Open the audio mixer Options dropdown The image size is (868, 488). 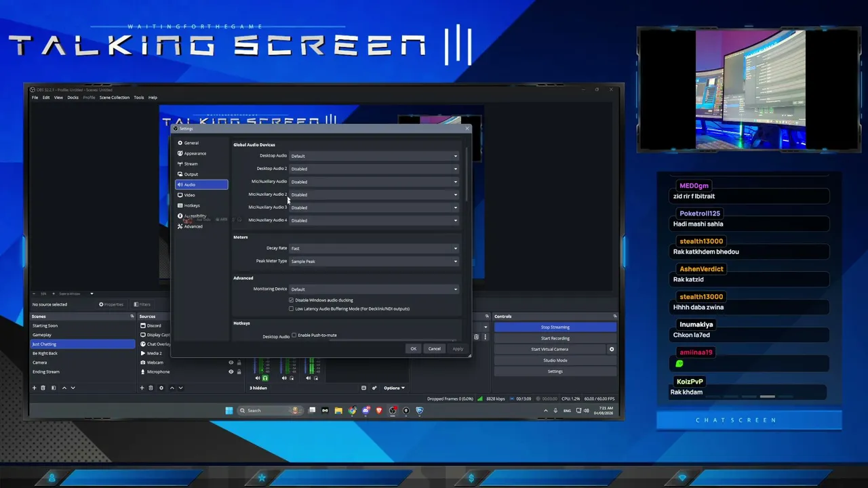(x=394, y=388)
